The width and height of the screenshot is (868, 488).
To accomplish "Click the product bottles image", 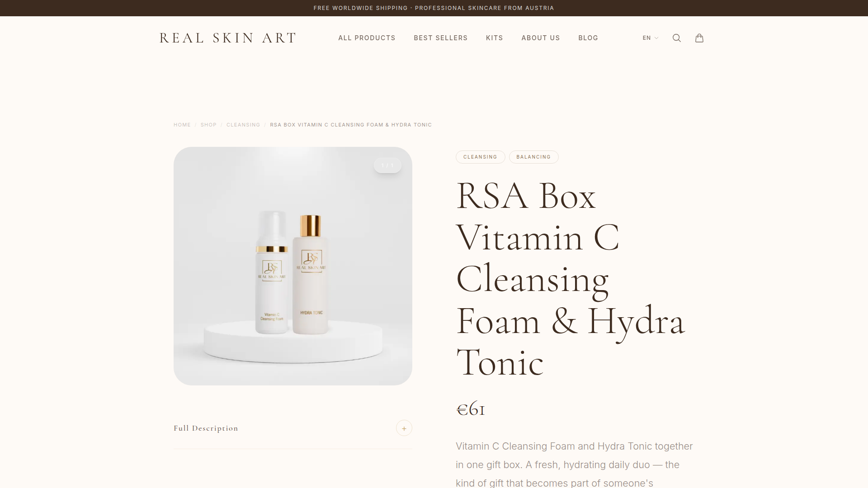I will (293, 266).
